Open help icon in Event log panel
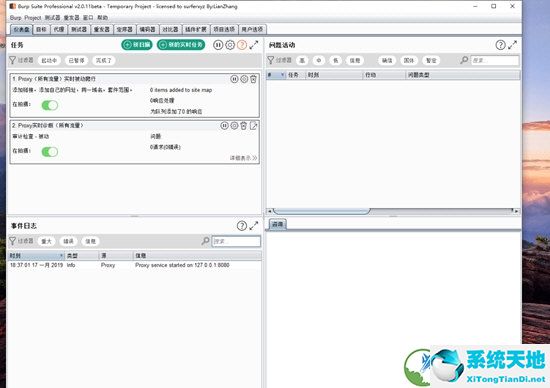Screen dimensions: 550x388 pos(242,226)
